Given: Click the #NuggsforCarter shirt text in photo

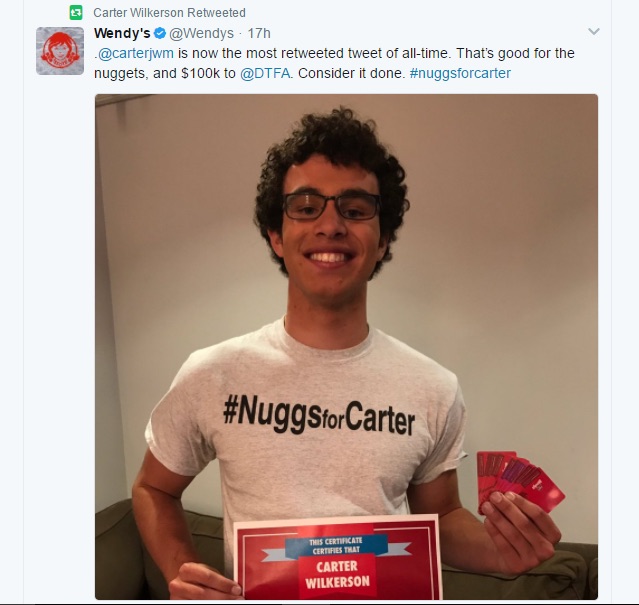Looking at the screenshot, I should pyautogui.click(x=319, y=416).
